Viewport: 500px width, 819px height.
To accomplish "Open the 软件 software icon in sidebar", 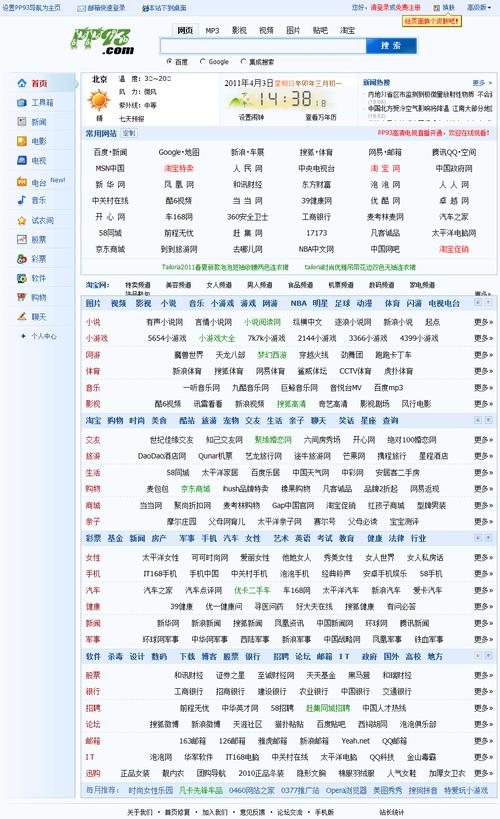I will click(x=22, y=278).
